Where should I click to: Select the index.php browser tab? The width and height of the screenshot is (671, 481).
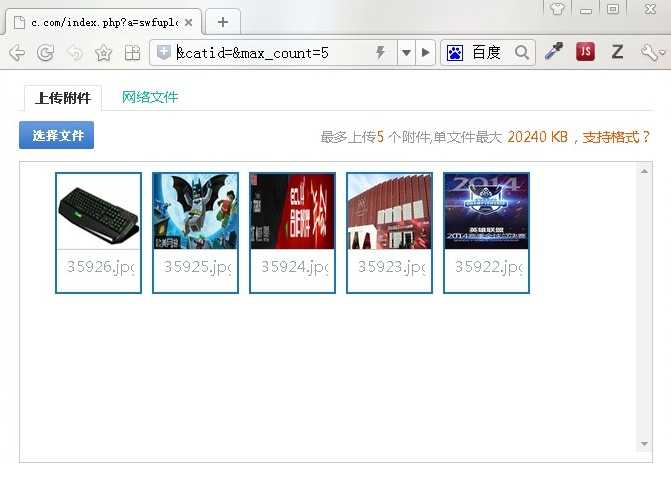coord(103,22)
